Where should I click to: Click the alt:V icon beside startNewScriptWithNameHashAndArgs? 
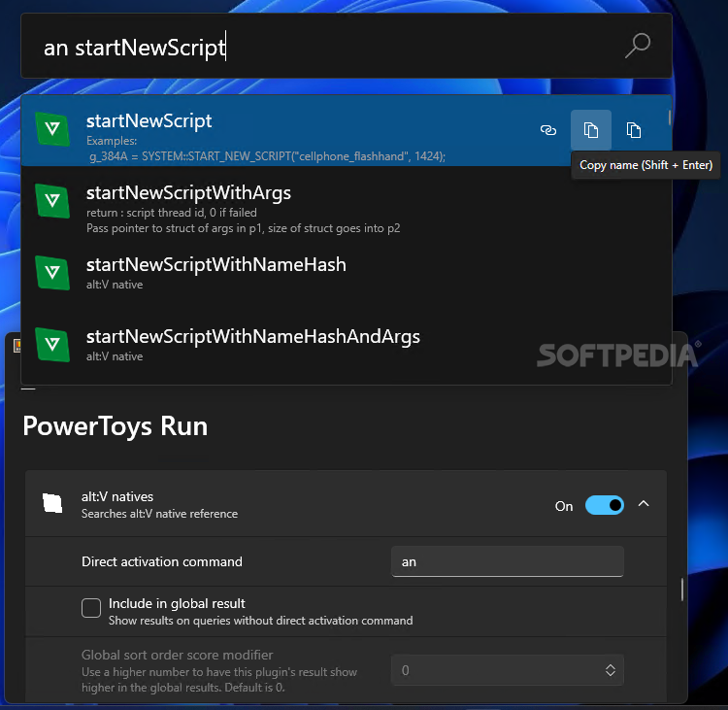point(53,345)
